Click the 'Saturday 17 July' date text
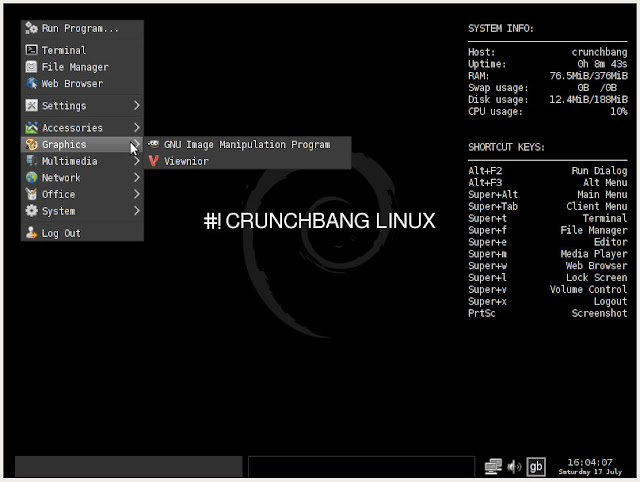The image size is (640, 482). pos(590,472)
